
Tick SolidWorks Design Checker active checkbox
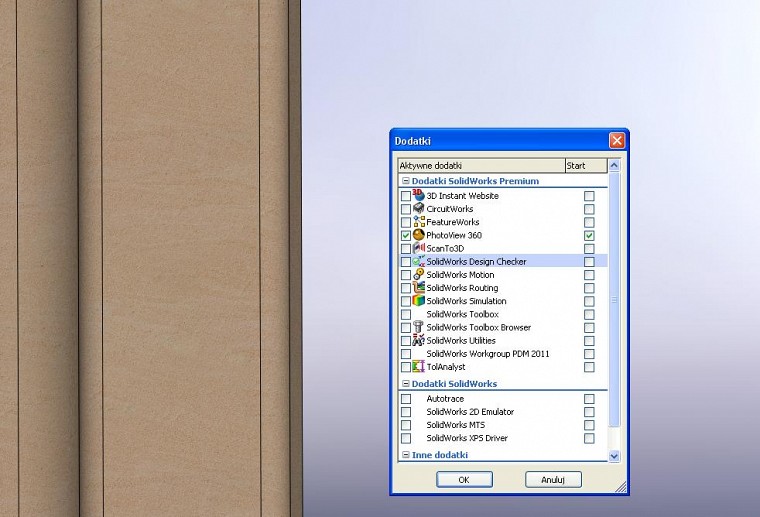coord(406,262)
